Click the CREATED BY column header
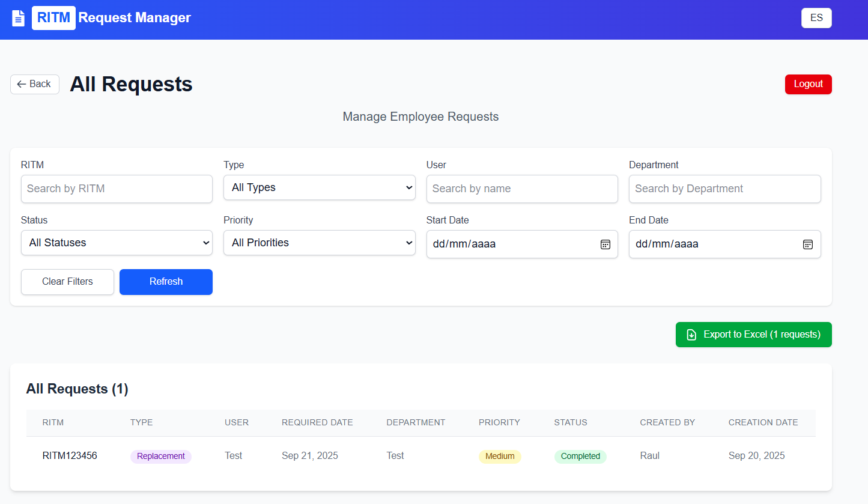Image resolution: width=868 pixels, height=504 pixels. (x=667, y=422)
